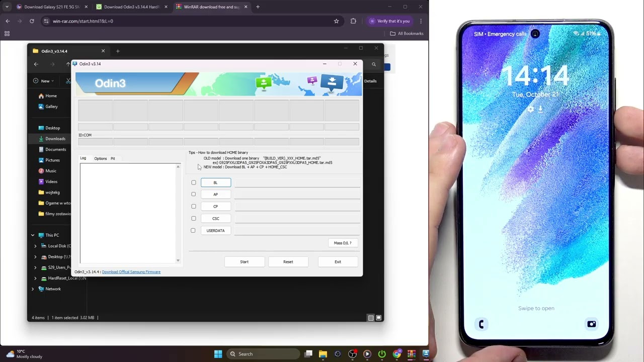Open the browser extensions puzzle icon
The height and width of the screenshot is (362, 644).
pos(353,21)
